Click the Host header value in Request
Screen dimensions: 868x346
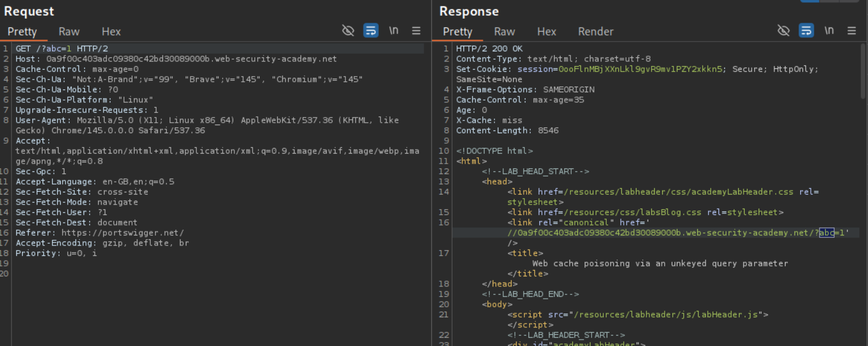point(191,59)
